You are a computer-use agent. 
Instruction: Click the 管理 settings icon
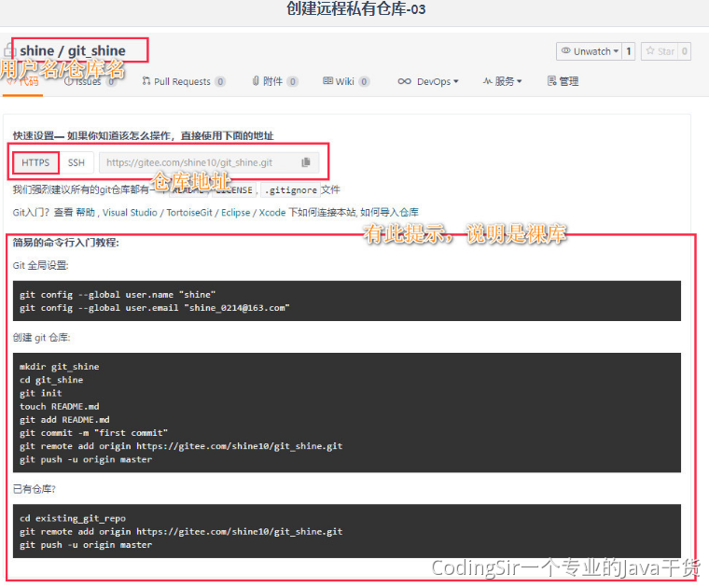pyautogui.click(x=551, y=81)
